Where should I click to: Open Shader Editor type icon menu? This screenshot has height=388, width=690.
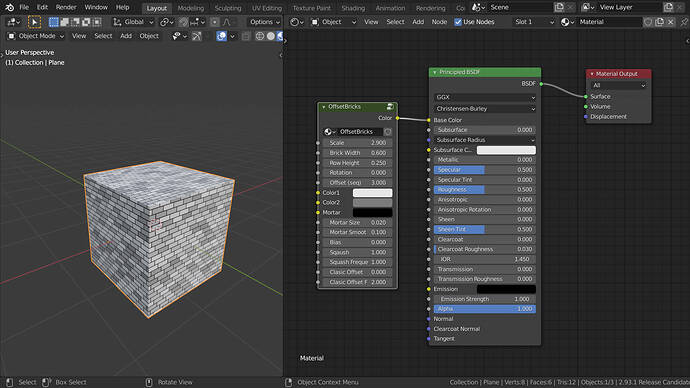click(297, 22)
